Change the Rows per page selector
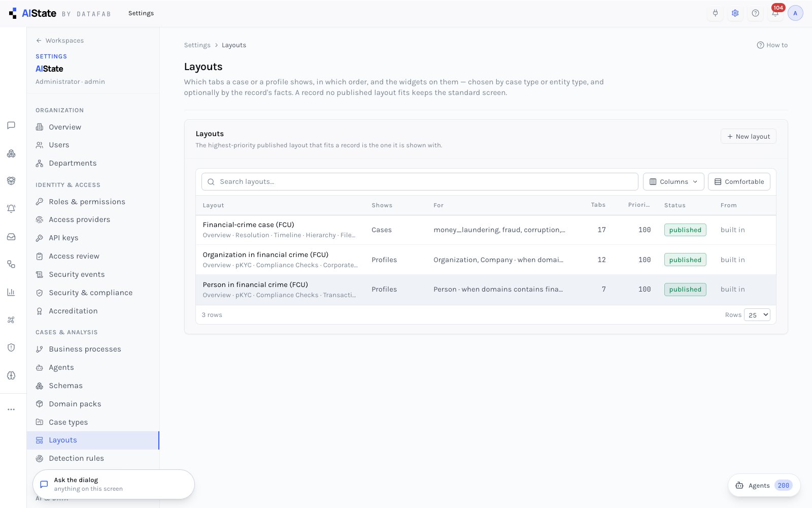The height and width of the screenshot is (508, 812). [x=757, y=315]
